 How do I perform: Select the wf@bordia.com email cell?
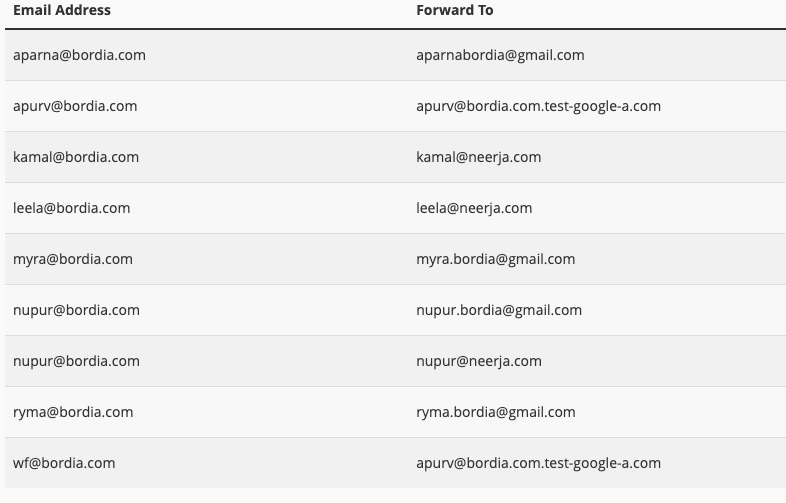pos(64,463)
